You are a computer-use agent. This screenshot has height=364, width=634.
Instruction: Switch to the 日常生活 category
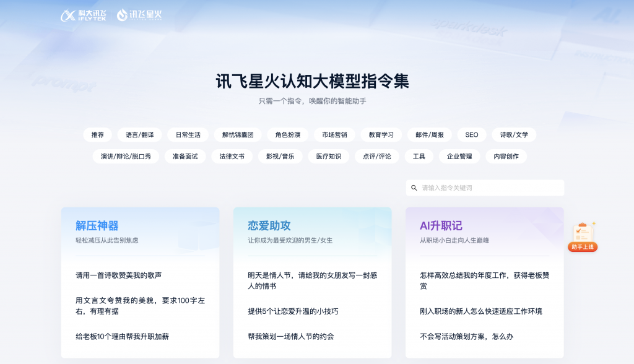tap(188, 135)
